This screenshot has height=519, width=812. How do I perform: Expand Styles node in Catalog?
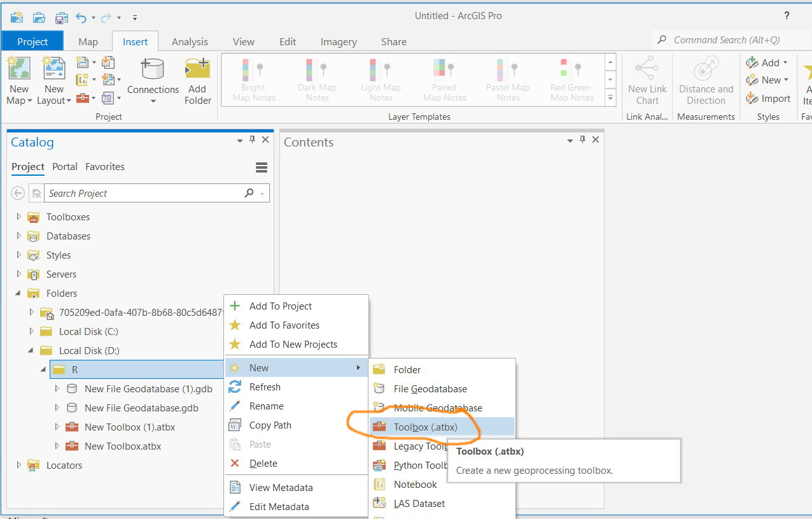pos(18,255)
